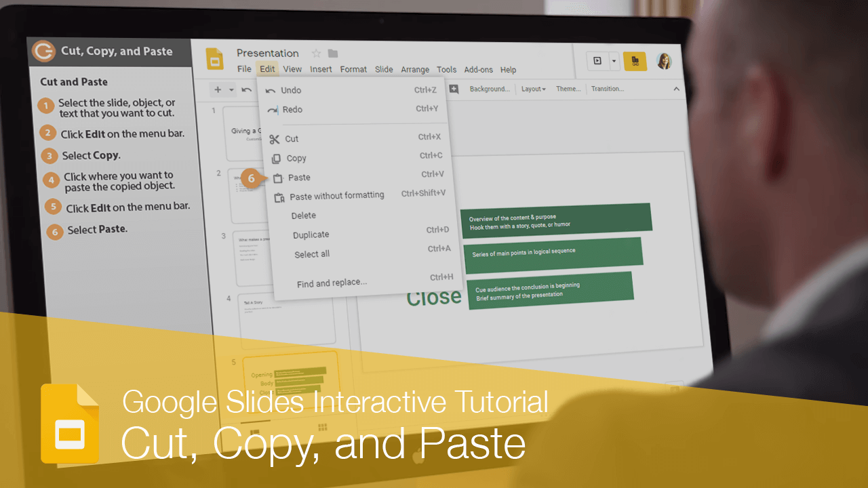Screen dimensions: 868x488
Task: Click the Background... button
Action: click(490, 89)
